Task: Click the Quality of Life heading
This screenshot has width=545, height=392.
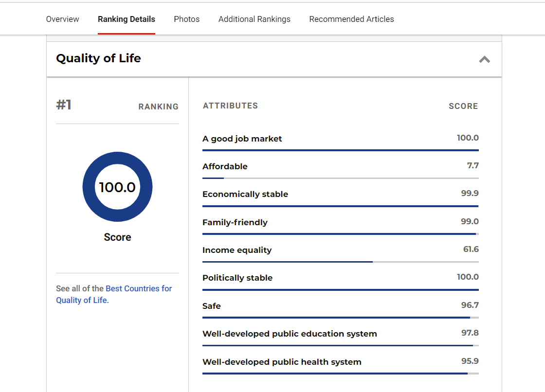Action: point(98,58)
